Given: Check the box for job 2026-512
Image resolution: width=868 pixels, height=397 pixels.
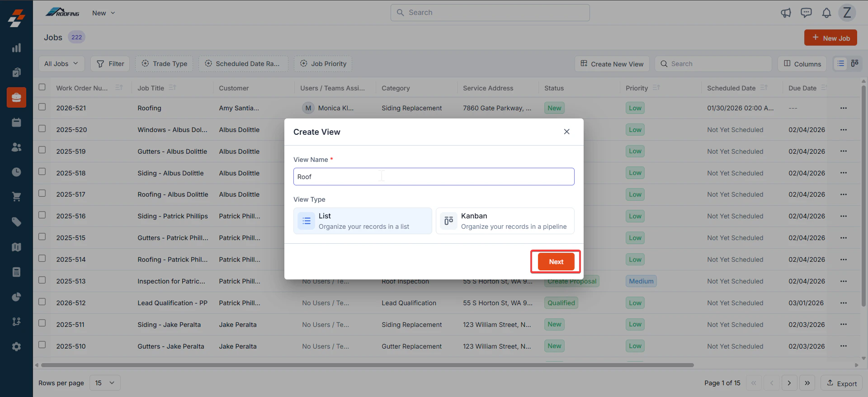Looking at the screenshot, I should [x=42, y=302].
